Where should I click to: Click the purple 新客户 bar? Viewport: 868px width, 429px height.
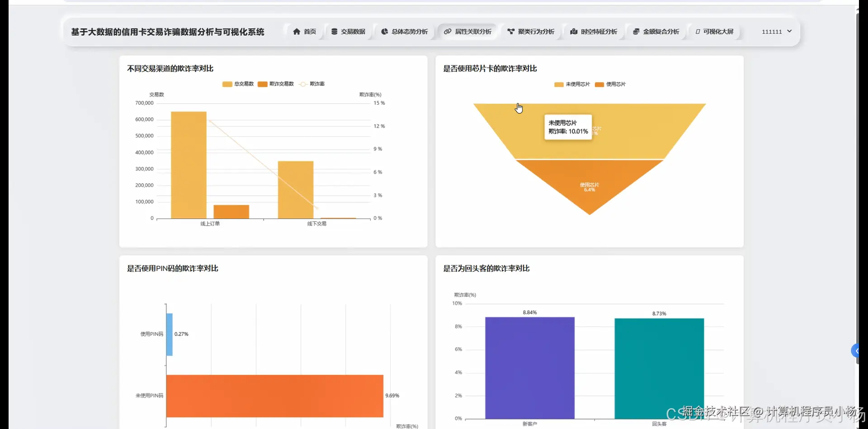(530, 368)
